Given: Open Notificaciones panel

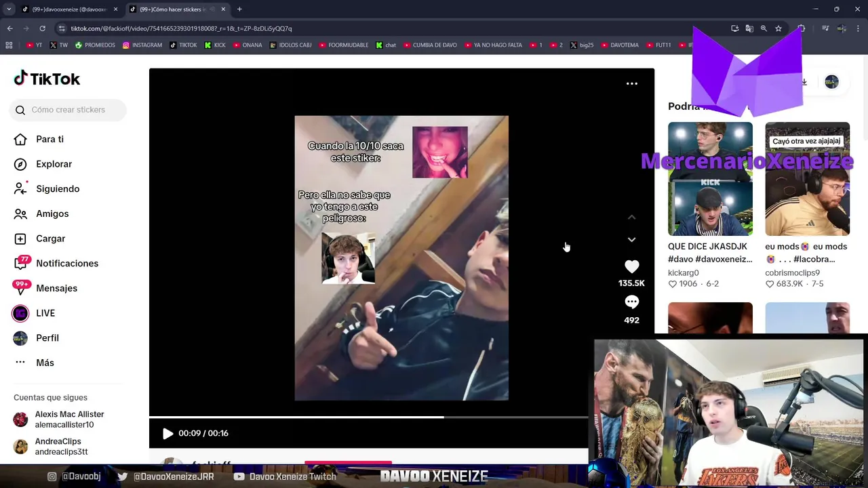Looking at the screenshot, I should pos(56,263).
